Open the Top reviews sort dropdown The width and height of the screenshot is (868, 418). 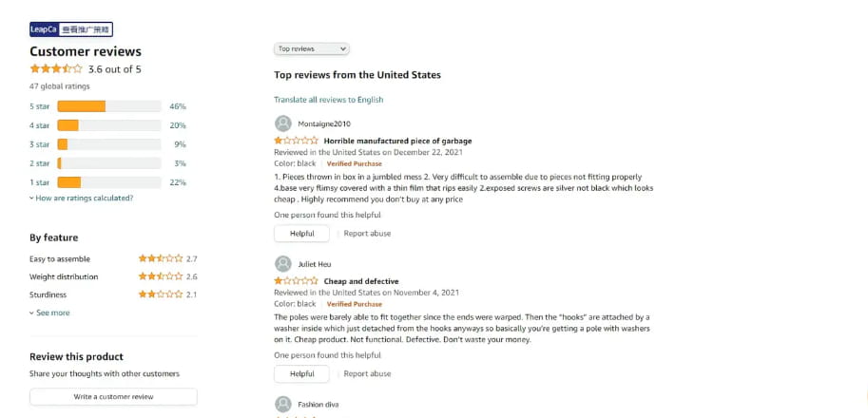click(312, 48)
